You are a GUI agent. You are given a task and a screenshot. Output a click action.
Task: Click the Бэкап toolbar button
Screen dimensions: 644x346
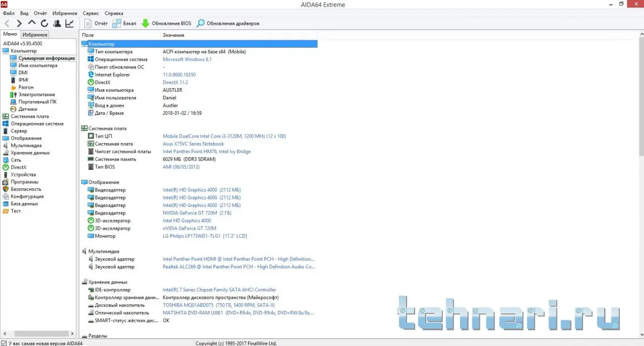pyautogui.click(x=124, y=23)
